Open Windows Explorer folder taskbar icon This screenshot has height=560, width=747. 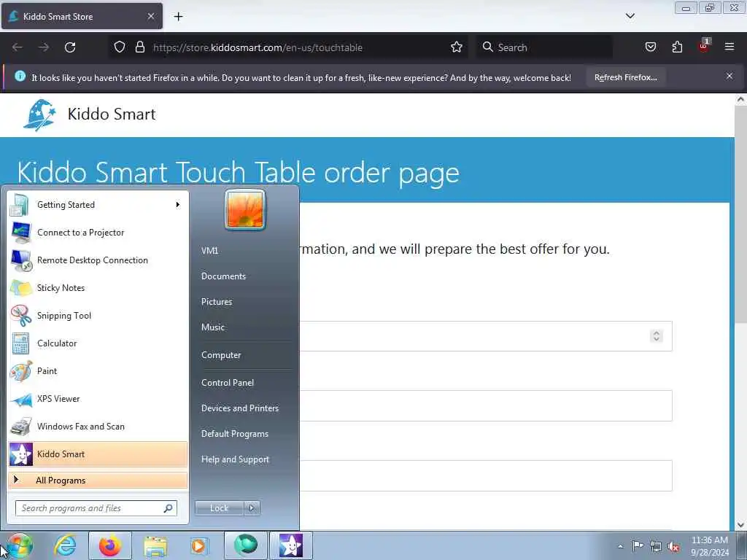[155, 545]
